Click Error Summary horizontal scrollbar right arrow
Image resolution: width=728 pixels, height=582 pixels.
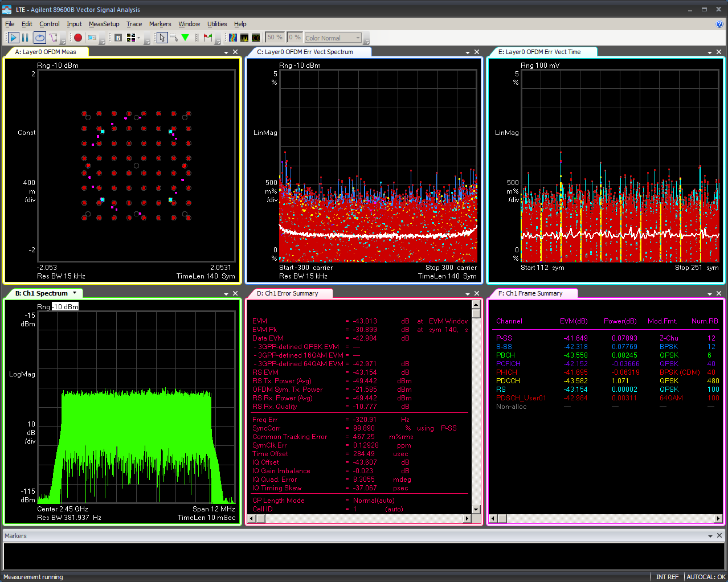467,518
